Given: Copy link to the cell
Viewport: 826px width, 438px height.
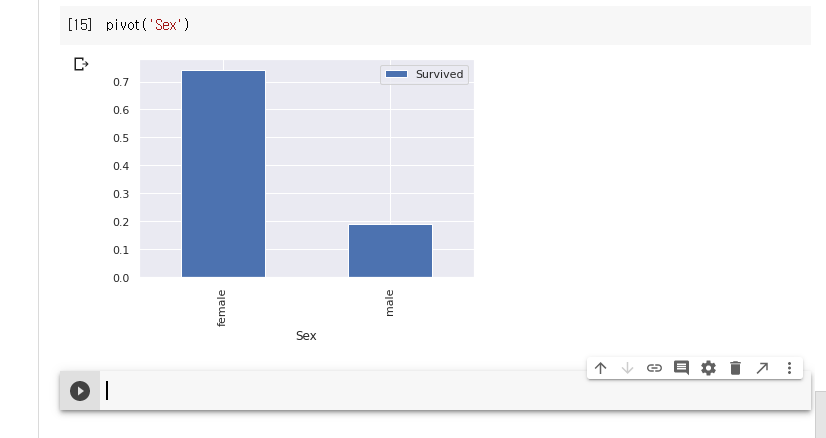Looking at the screenshot, I should click(654, 368).
